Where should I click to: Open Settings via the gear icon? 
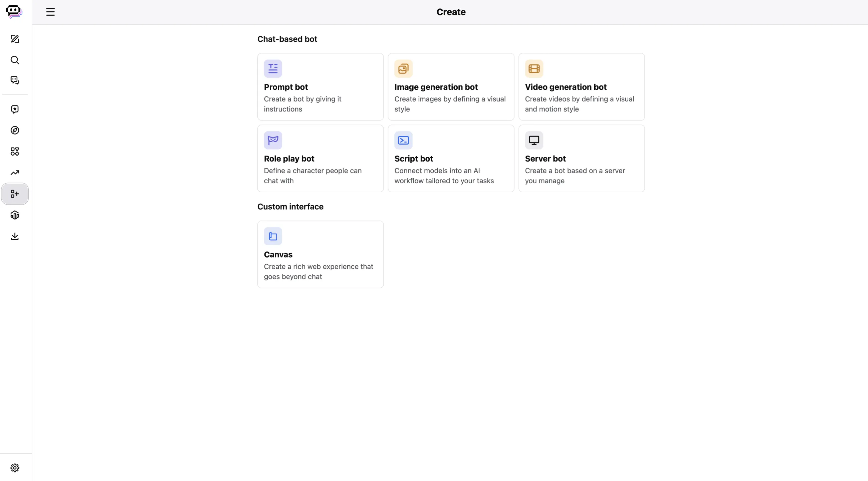(15, 468)
